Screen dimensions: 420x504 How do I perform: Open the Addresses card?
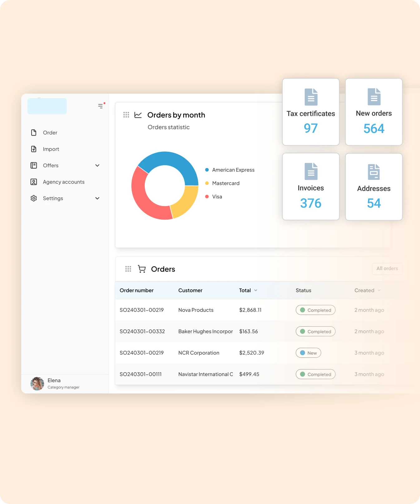pyautogui.click(x=374, y=187)
